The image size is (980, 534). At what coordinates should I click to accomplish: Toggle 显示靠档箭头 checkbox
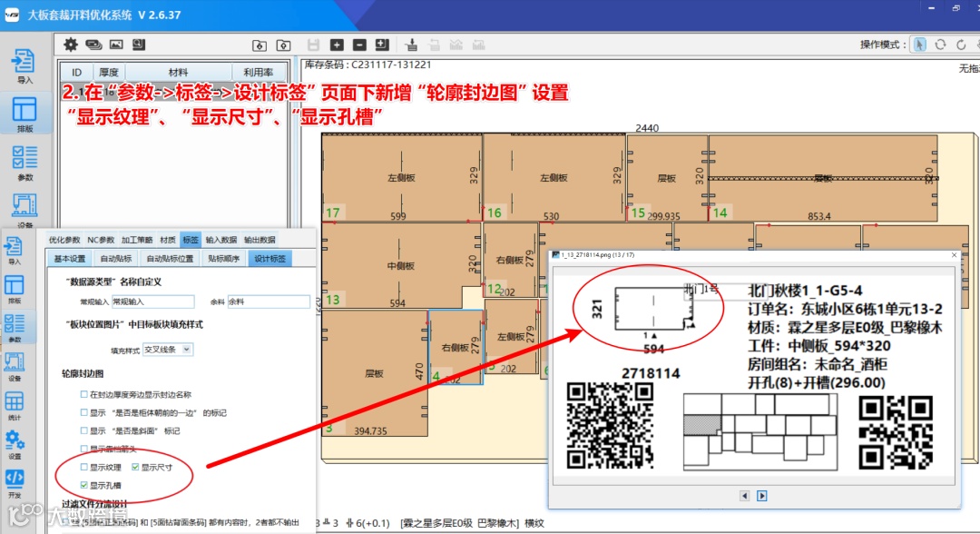click(x=83, y=449)
